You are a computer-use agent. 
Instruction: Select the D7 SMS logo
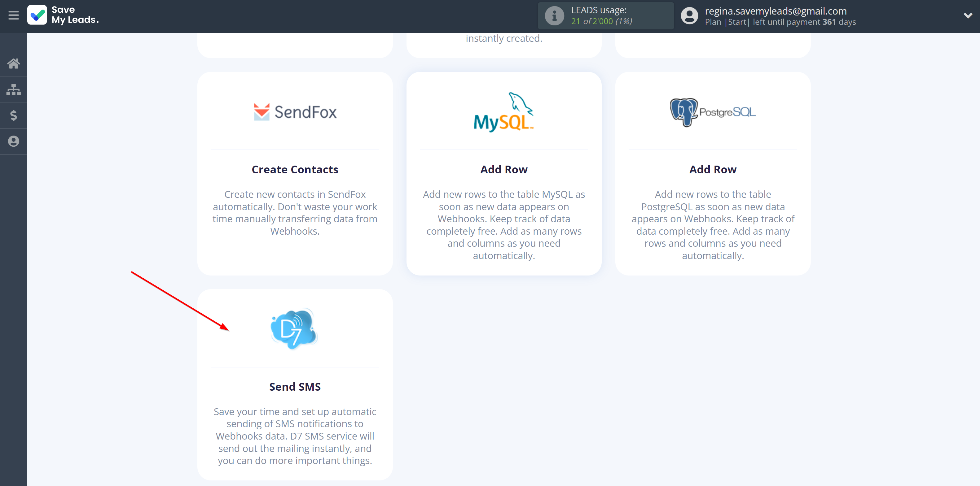(294, 329)
